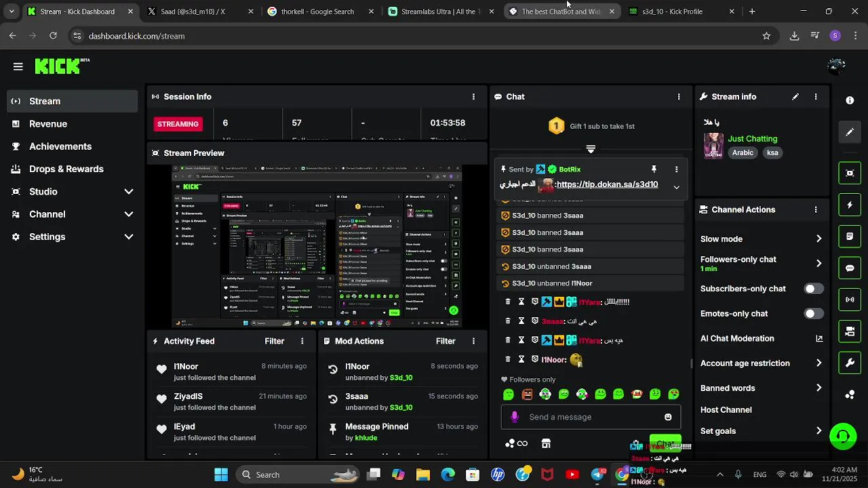Click the channel points infinity icon
The width and height of the screenshot is (868, 488).
516,443
